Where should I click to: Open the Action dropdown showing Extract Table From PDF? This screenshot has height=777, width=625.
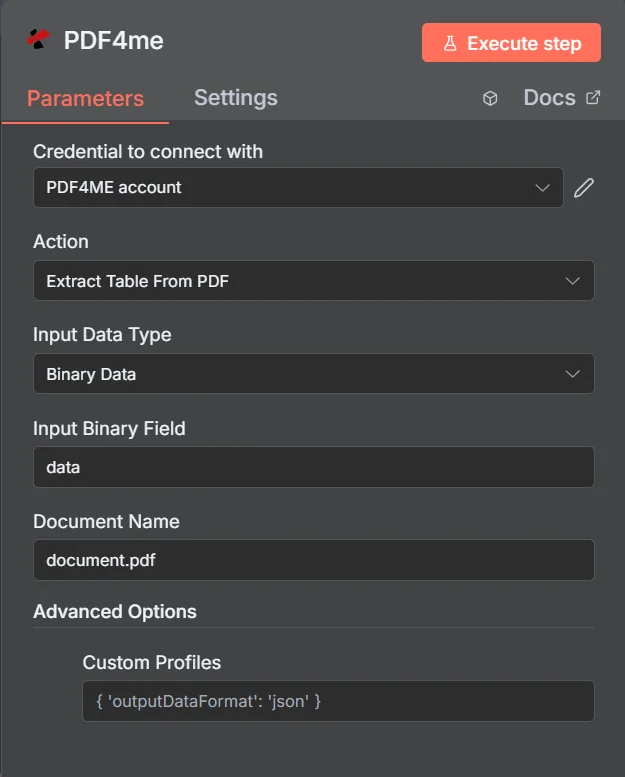(x=313, y=280)
